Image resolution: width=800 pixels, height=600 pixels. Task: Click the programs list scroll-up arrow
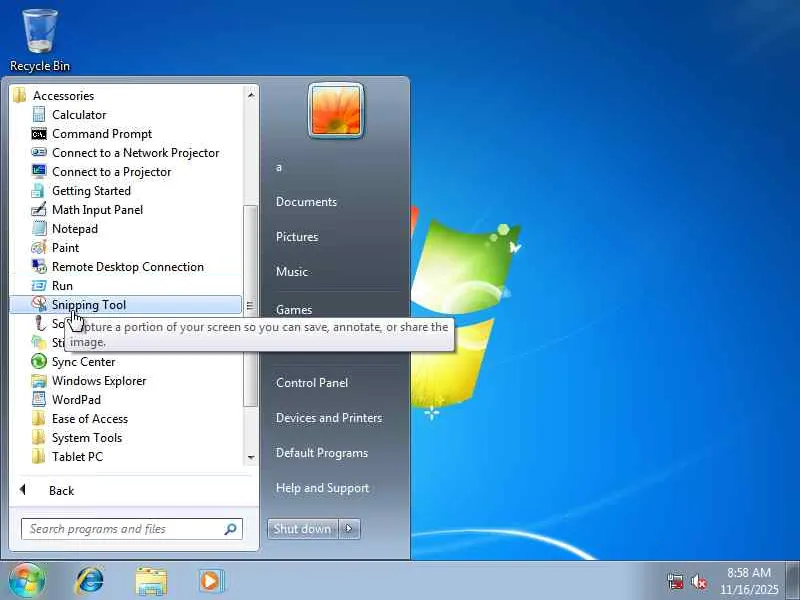[251, 95]
